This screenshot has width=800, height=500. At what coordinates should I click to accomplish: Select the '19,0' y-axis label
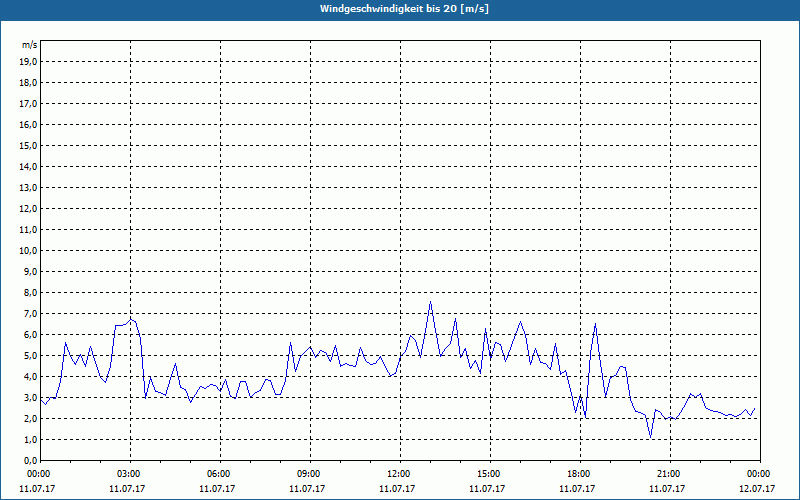point(28,62)
